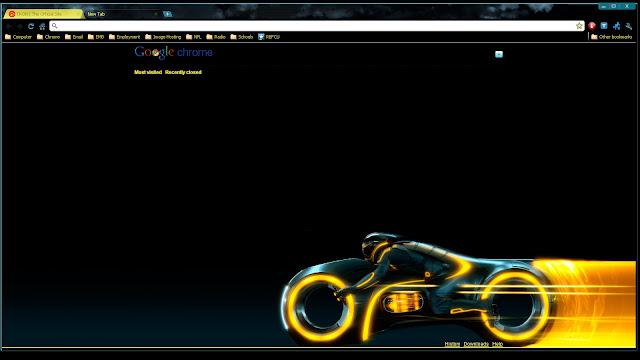This screenshot has width=640, height=360.
Task: Switch to the TRON The Official Site tab
Action: (43, 14)
